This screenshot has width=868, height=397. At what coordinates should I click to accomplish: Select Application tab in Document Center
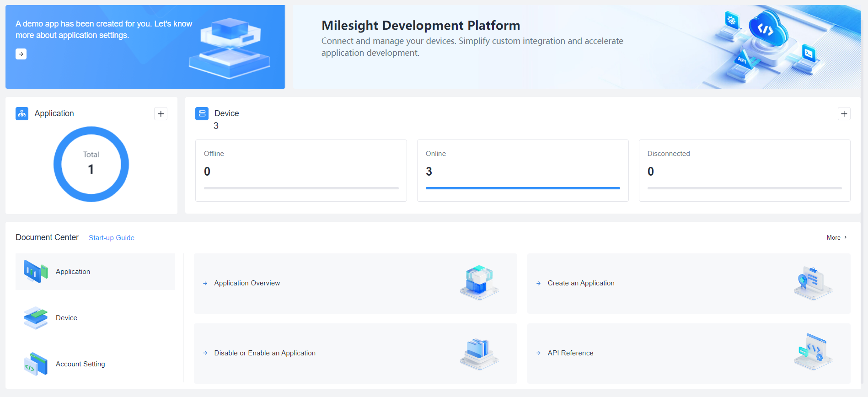(95, 272)
